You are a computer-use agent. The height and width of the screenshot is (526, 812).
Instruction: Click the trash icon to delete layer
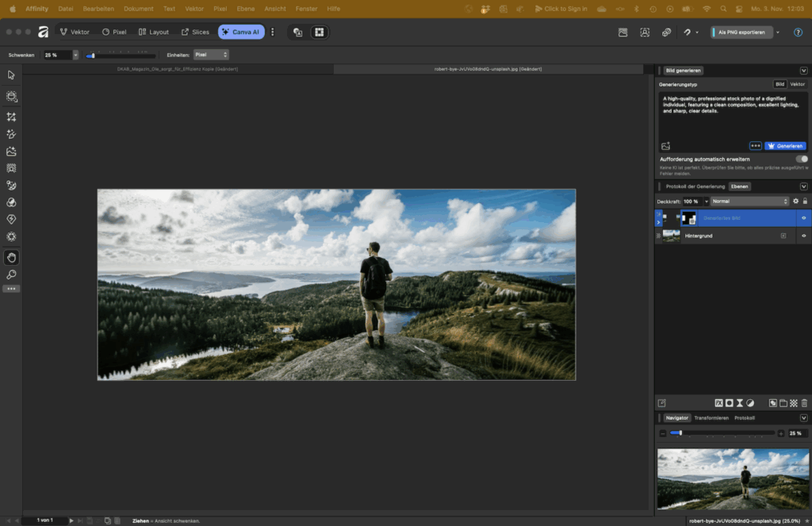[x=804, y=403]
